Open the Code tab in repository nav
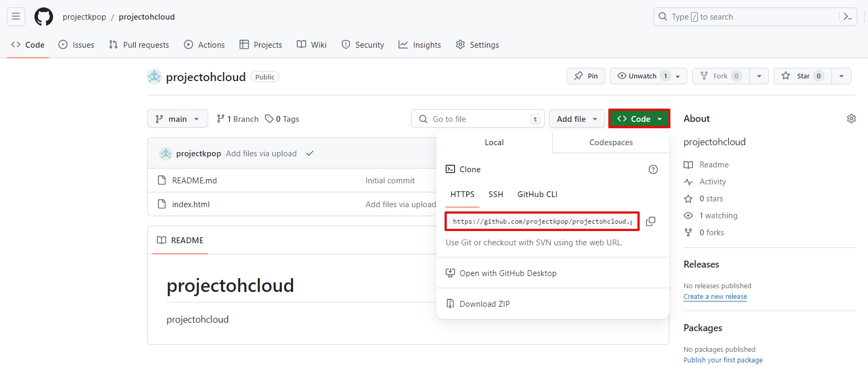 28,45
